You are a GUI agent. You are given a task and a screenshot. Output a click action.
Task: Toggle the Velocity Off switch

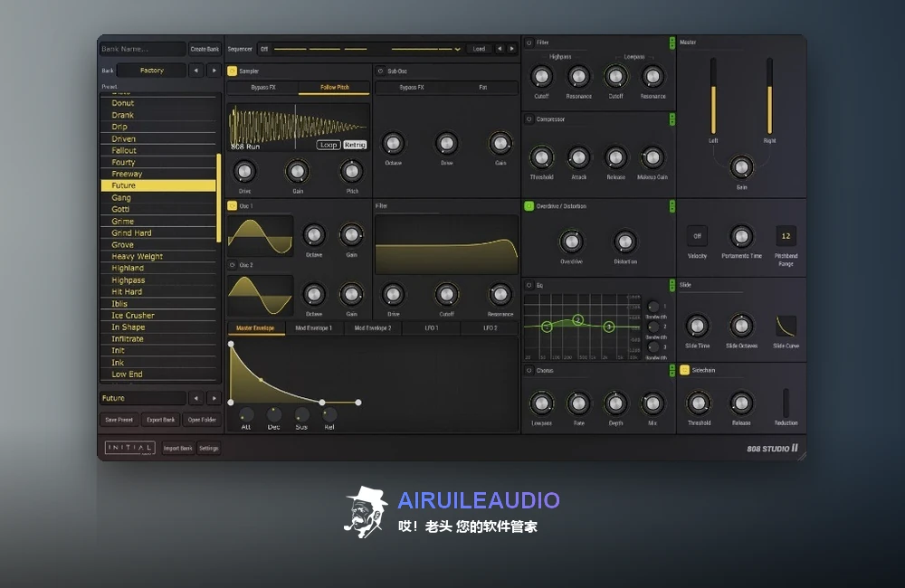tap(697, 236)
